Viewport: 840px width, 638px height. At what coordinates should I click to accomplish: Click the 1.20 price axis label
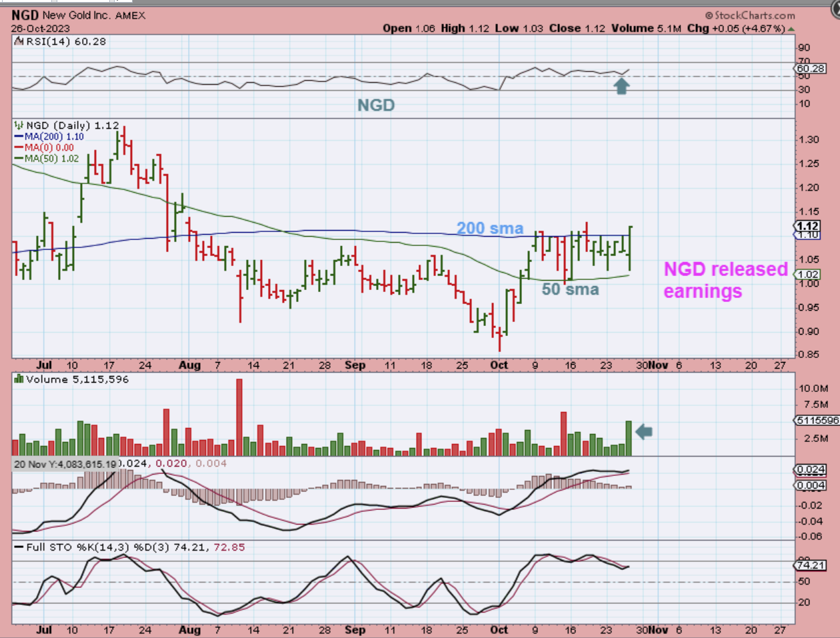[x=809, y=188]
